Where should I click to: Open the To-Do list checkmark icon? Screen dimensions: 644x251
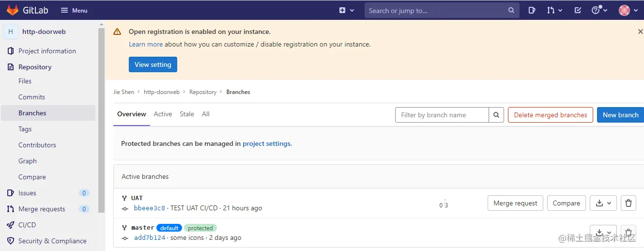[x=578, y=10]
